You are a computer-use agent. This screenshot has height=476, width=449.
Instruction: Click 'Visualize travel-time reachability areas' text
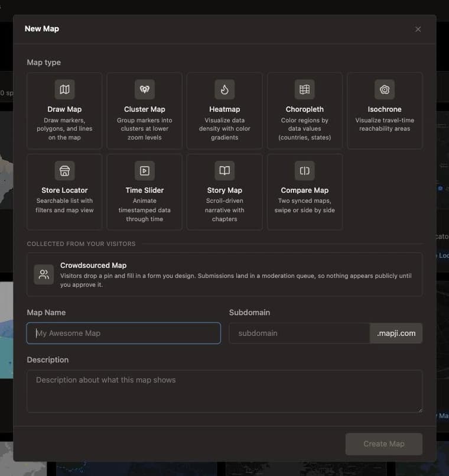point(385,124)
